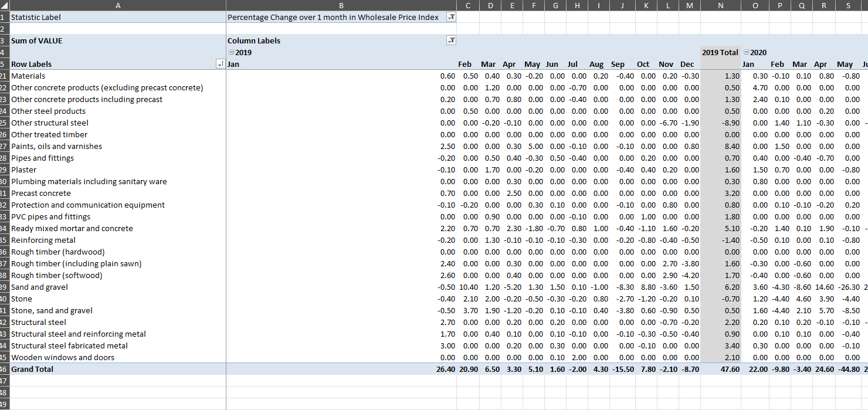Click PVC pipes and fittings label
868x410 pixels.
[x=50, y=216]
